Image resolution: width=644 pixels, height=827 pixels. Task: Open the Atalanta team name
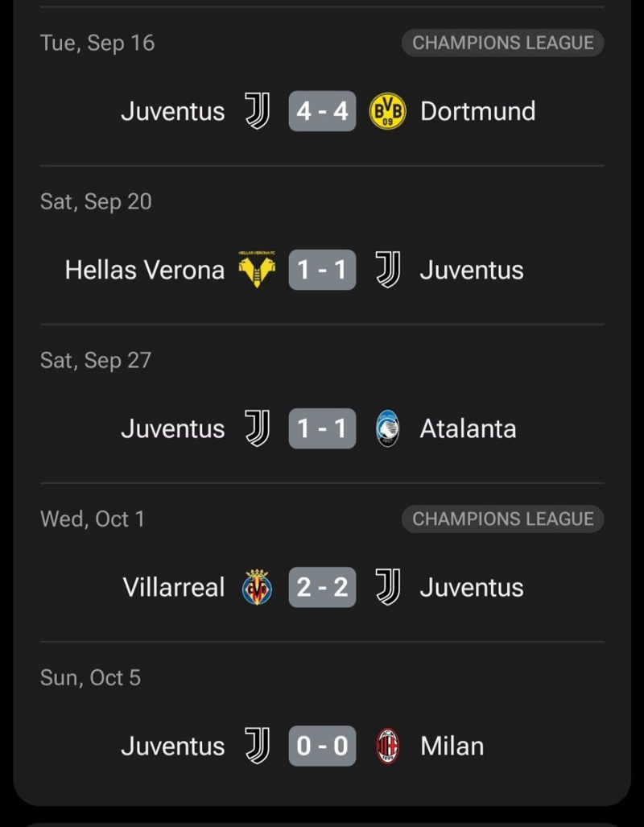468,428
